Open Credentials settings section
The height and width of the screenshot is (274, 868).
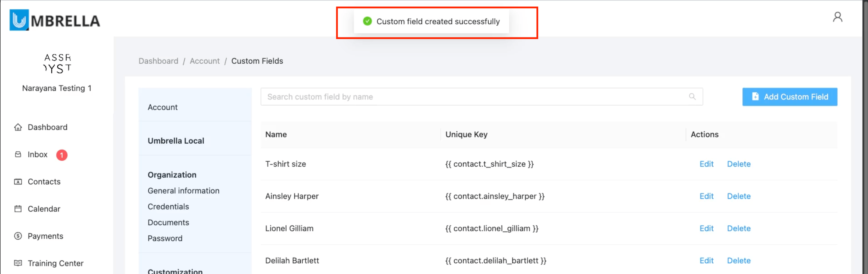(168, 207)
